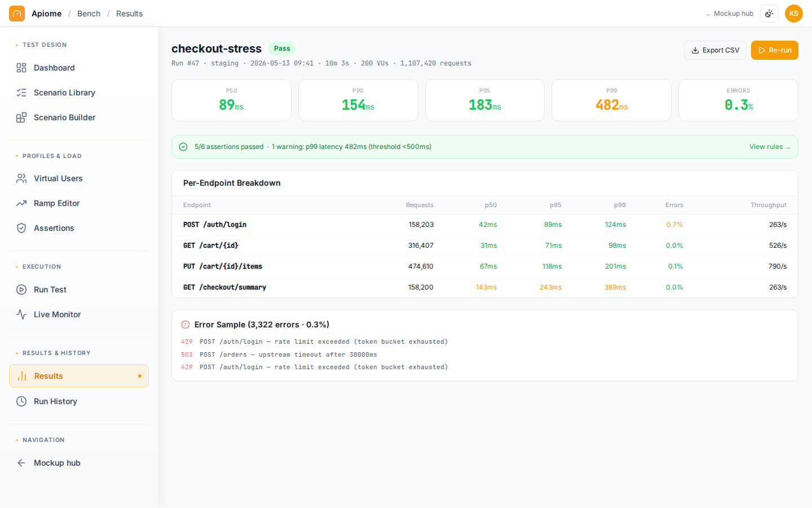The image size is (812, 508).
Task: Click the orange Re-run button
Action: (x=775, y=50)
